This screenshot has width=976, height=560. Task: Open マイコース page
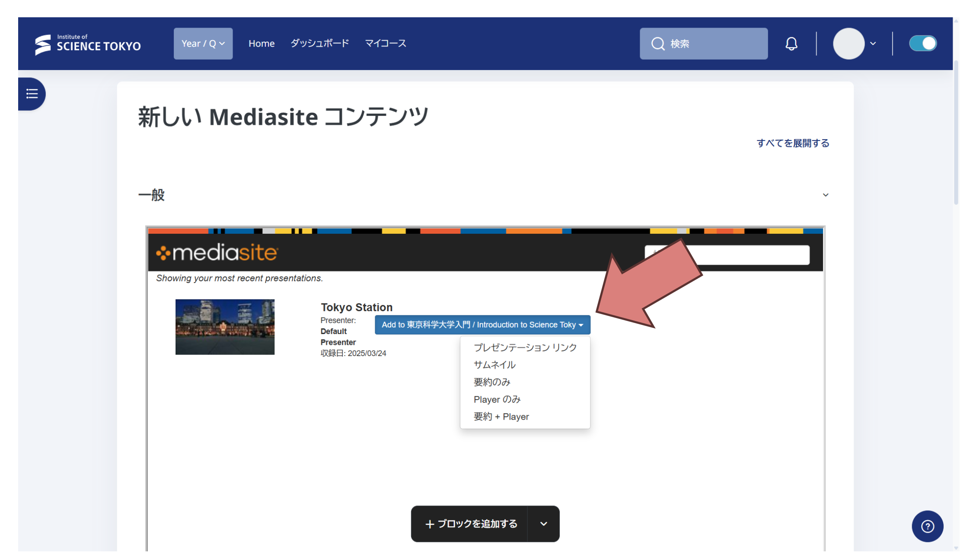click(x=386, y=43)
